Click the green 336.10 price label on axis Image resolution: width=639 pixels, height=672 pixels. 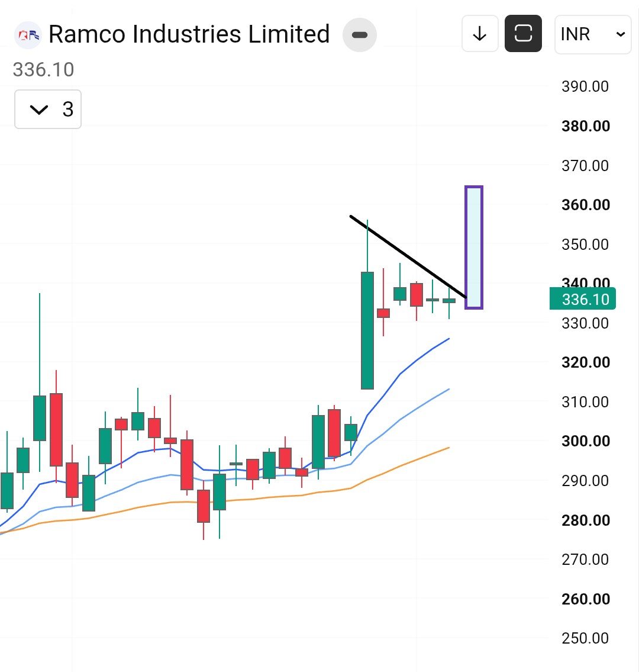[x=582, y=299]
